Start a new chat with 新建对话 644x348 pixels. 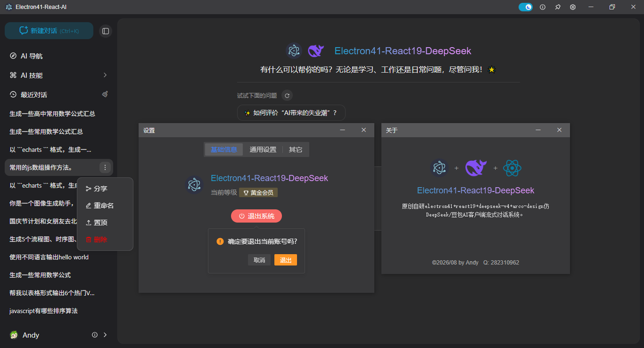click(x=49, y=31)
